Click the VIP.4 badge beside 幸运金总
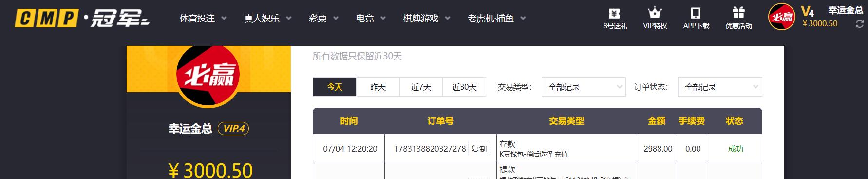Viewport: 868px width, 179px height. click(234, 128)
